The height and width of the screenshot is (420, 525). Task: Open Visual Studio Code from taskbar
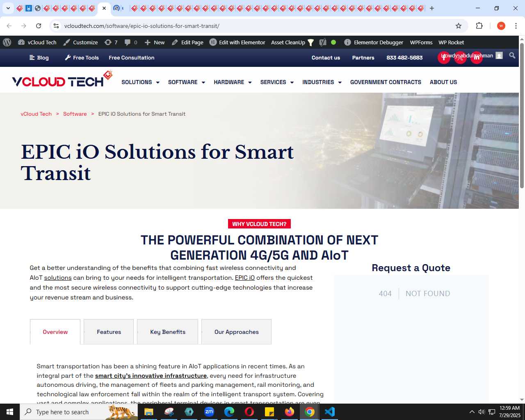tap(330, 412)
